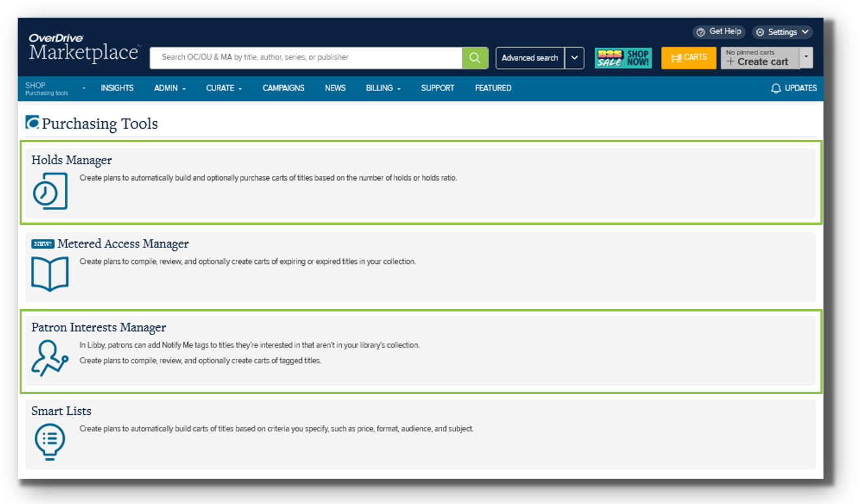The height and width of the screenshot is (504, 860).
Task: Open the Admin menu
Action: tap(170, 88)
